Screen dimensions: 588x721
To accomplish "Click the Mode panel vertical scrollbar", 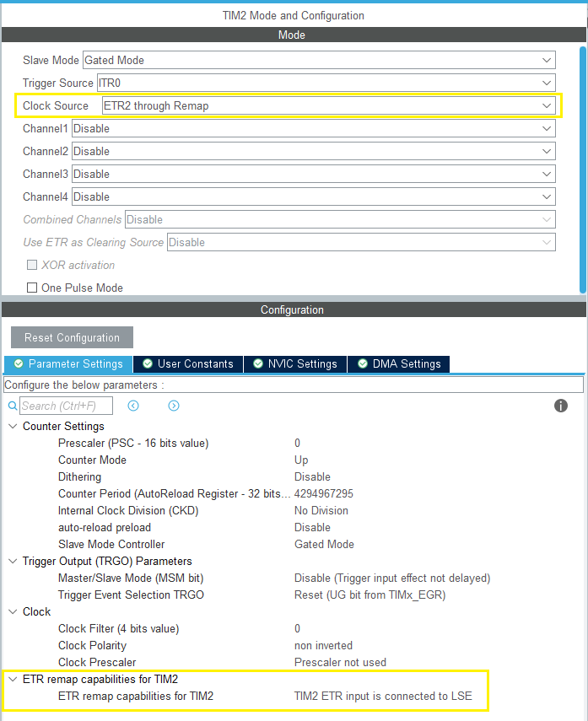I will pyautogui.click(x=582, y=169).
